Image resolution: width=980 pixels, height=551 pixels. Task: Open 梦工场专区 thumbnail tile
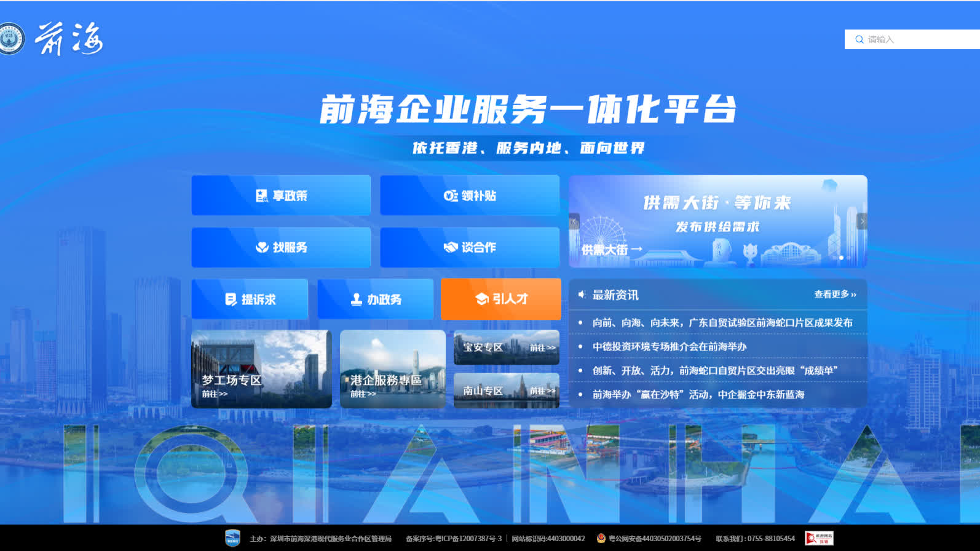[x=261, y=369]
